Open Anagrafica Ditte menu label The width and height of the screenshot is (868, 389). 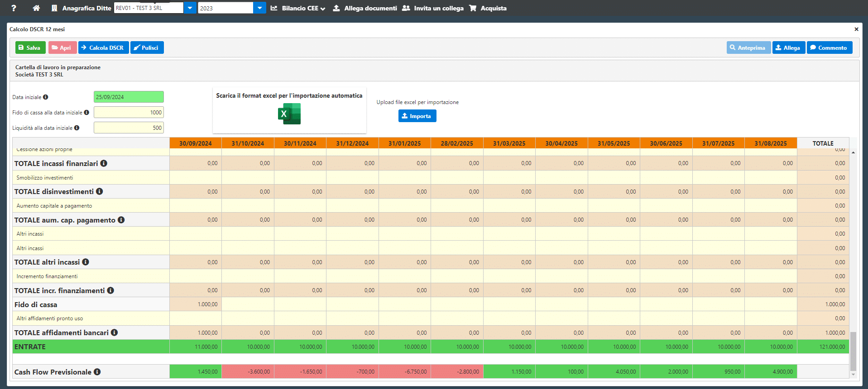(x=86, y=8)
